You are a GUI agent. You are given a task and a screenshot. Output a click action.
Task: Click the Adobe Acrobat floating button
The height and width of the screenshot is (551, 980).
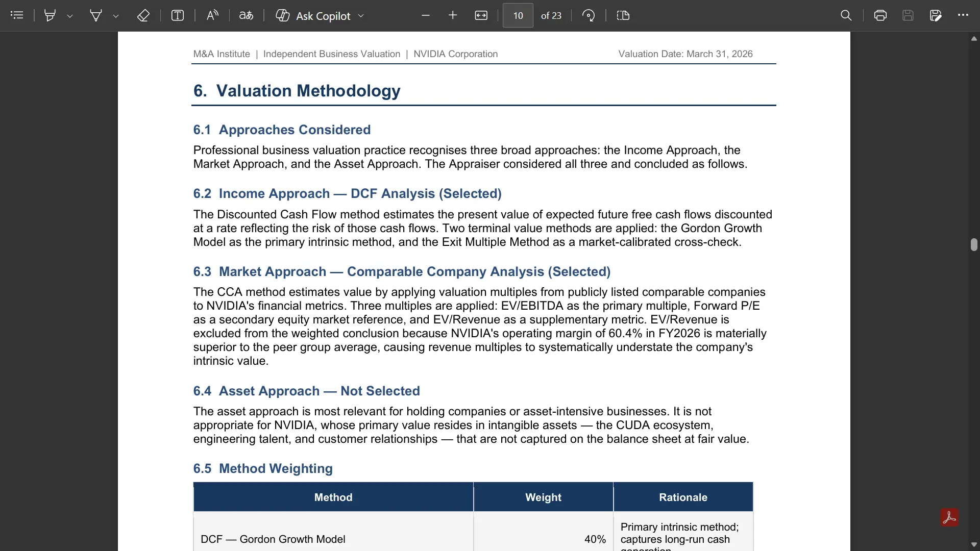tap(949, 517)
